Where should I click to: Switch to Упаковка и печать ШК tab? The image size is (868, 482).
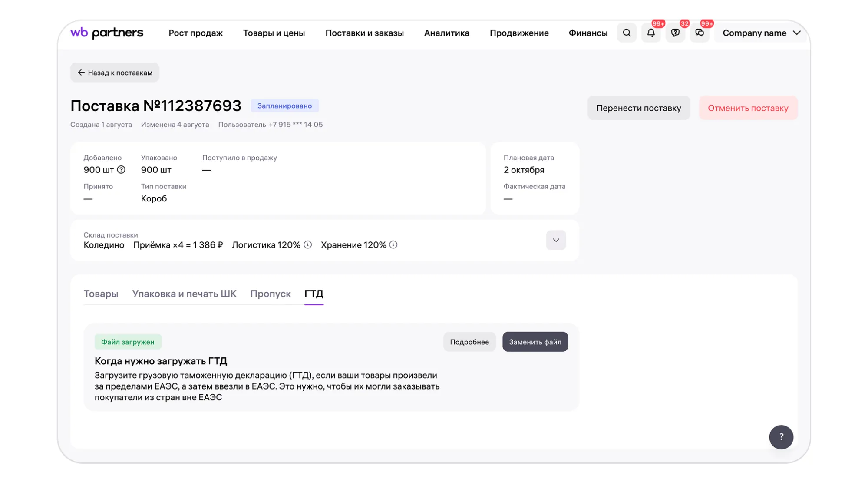point(184,294)
